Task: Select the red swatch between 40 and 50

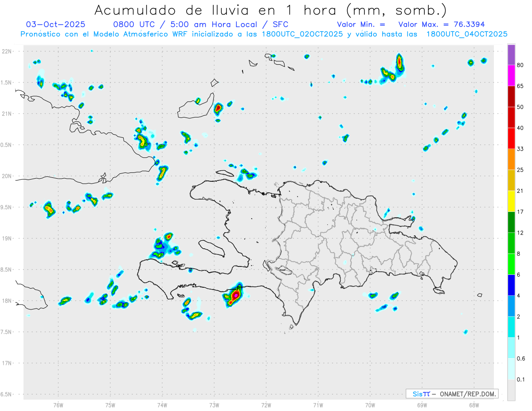Action: [x=512, y=117]
